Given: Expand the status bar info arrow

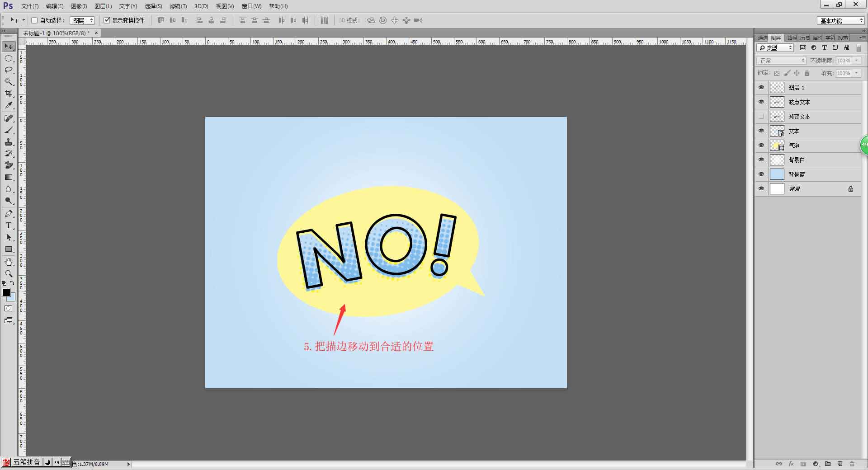Looking at the screenshot, I should click(129, 464).
